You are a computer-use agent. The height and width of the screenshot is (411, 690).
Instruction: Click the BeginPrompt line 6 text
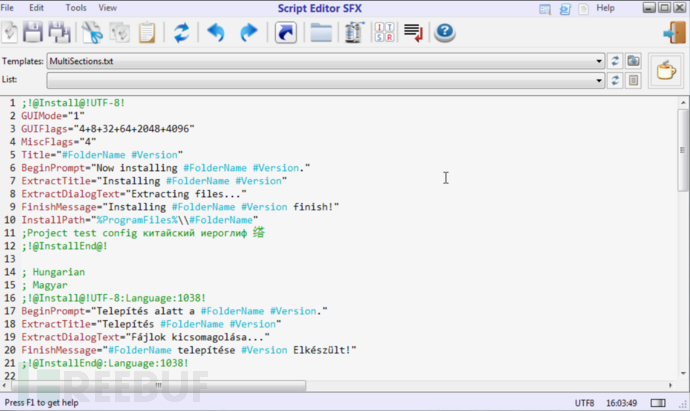coord(165,168)
